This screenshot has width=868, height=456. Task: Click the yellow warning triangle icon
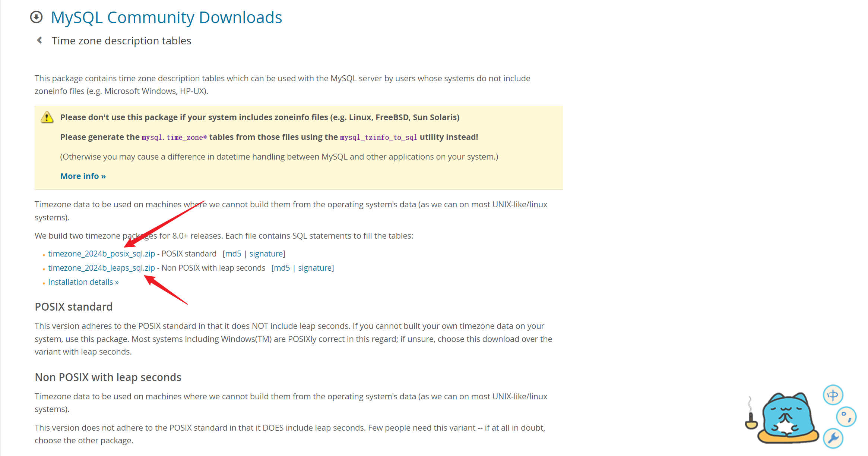click(47, 117)
